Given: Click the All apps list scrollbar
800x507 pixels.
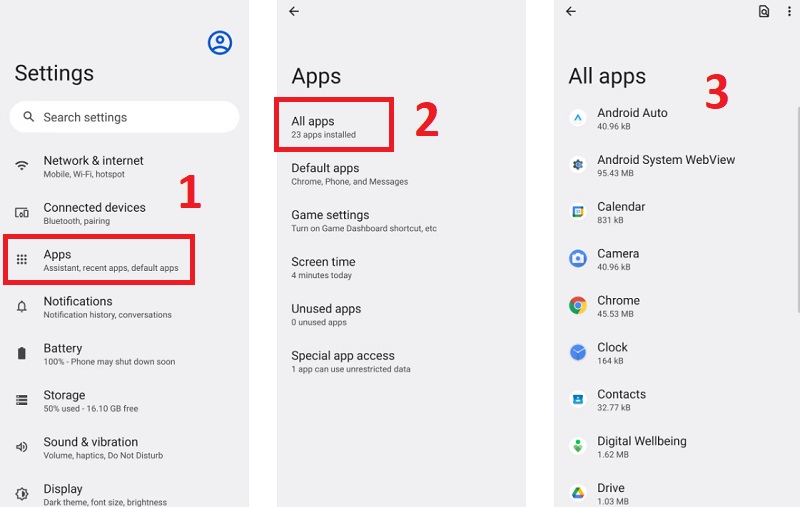Looking at the screenshot, I should pos(797,200).
